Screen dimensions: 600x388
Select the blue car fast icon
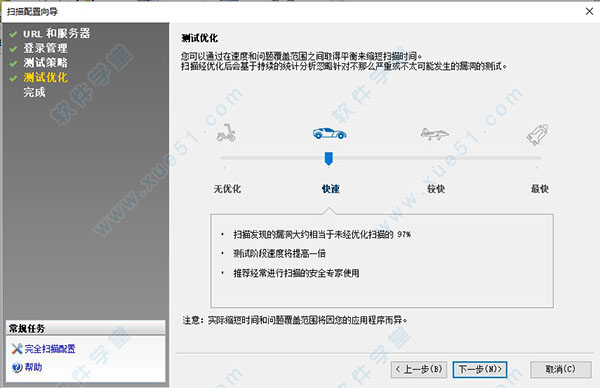329,133
